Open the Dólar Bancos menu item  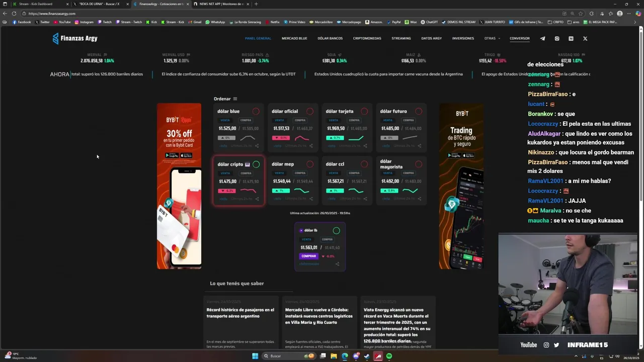click(330, 38)
